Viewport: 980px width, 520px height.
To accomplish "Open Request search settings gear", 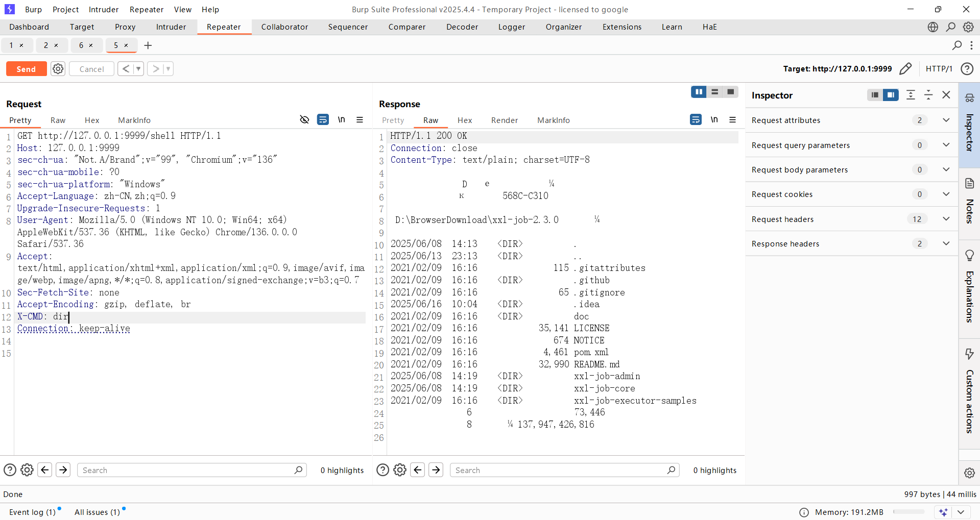I will [27, 470].
